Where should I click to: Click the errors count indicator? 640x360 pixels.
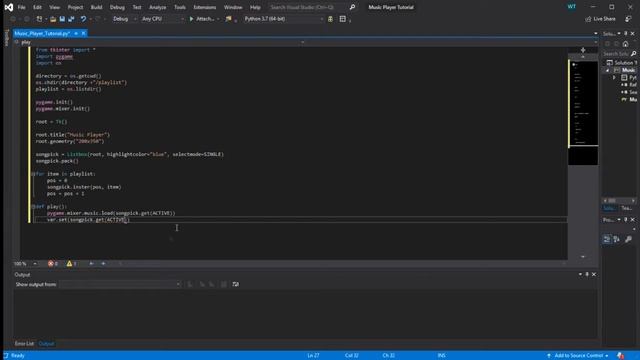click(53, 264)
